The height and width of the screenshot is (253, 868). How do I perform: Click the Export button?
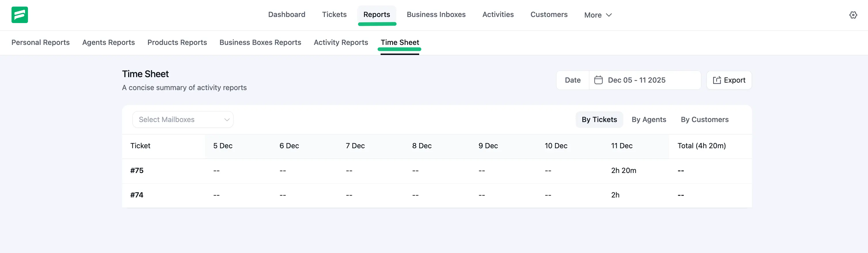729,80
